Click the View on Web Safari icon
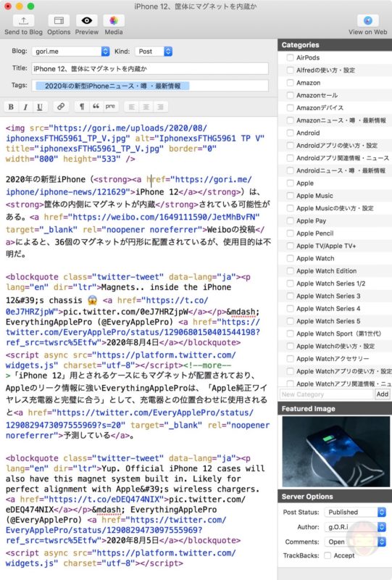 pyautogui.click(x=367, y=20)
